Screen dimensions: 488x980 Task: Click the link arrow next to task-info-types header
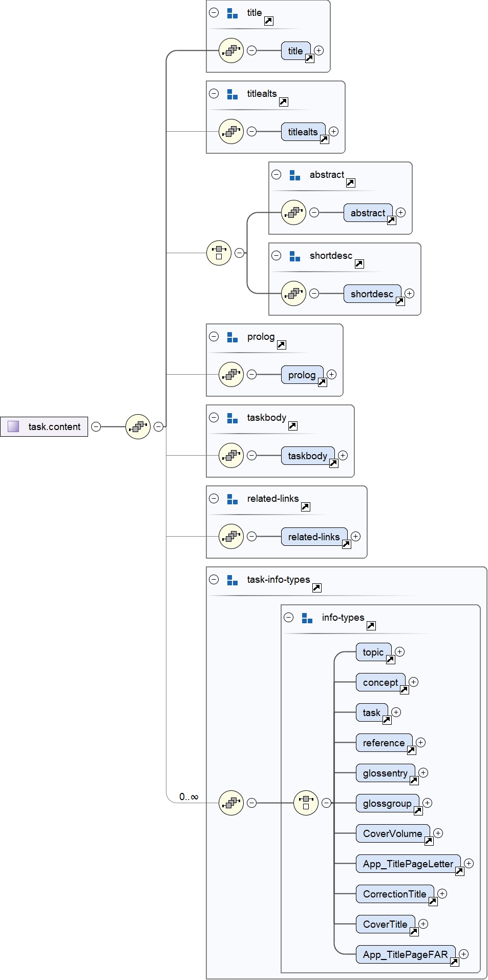317,588
